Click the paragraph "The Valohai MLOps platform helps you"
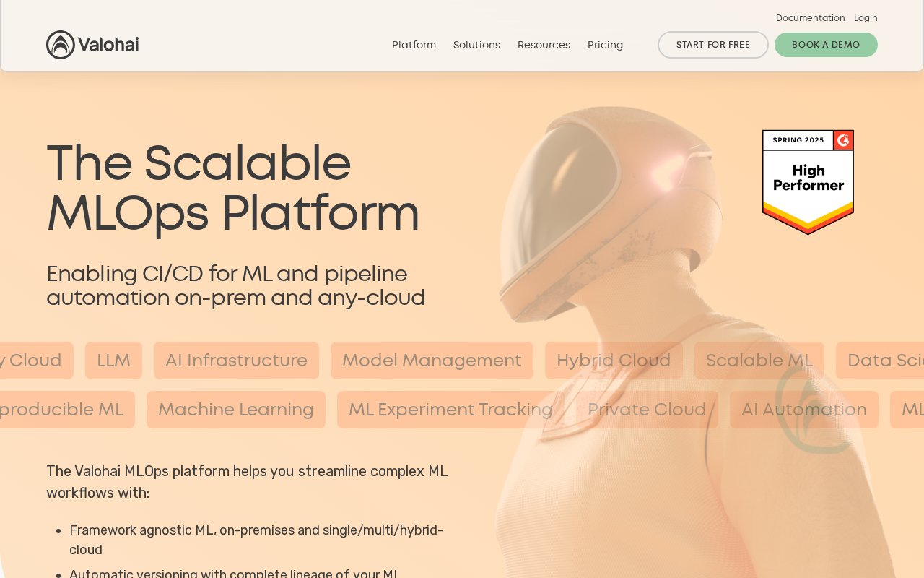The image size is (924, 578). click(247, 482)
